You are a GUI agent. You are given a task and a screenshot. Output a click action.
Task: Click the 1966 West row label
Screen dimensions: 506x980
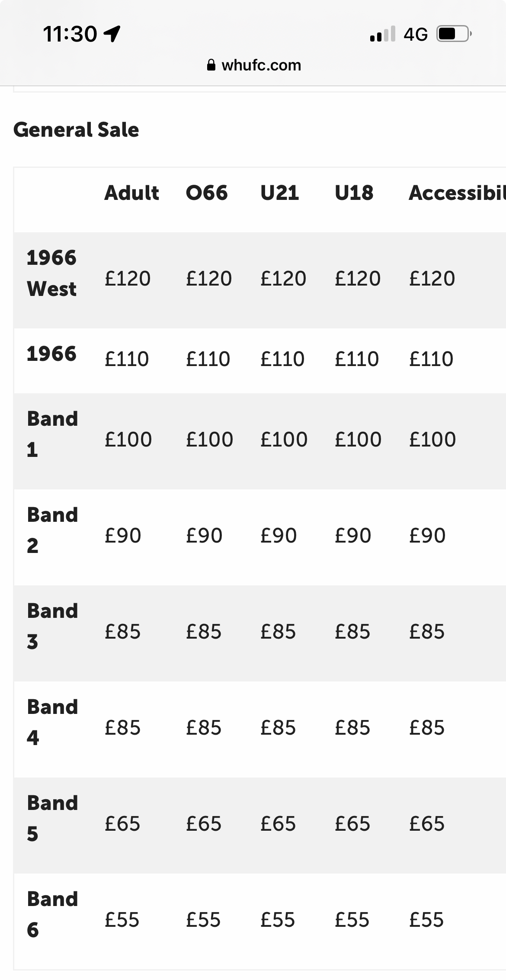click(51, 273)
